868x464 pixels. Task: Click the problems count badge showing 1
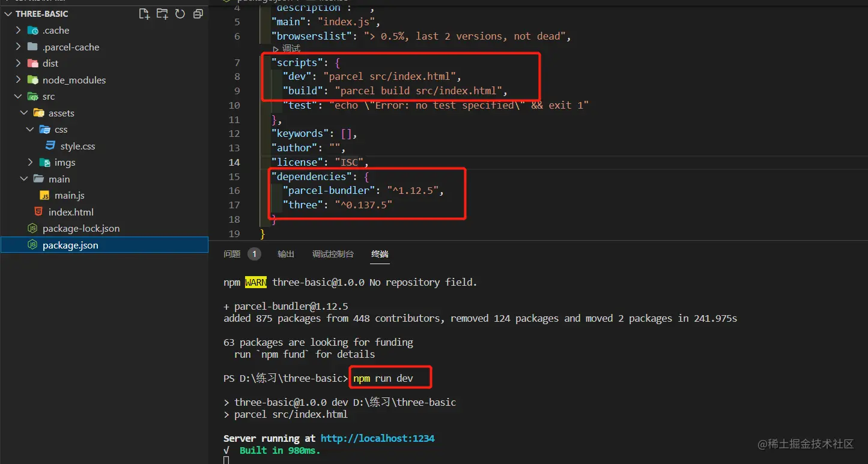[254, 254]
